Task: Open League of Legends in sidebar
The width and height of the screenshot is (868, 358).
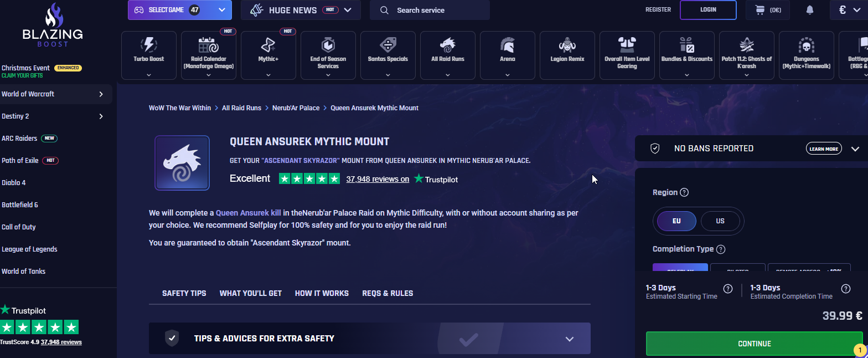Action: (x=29, y=249)
